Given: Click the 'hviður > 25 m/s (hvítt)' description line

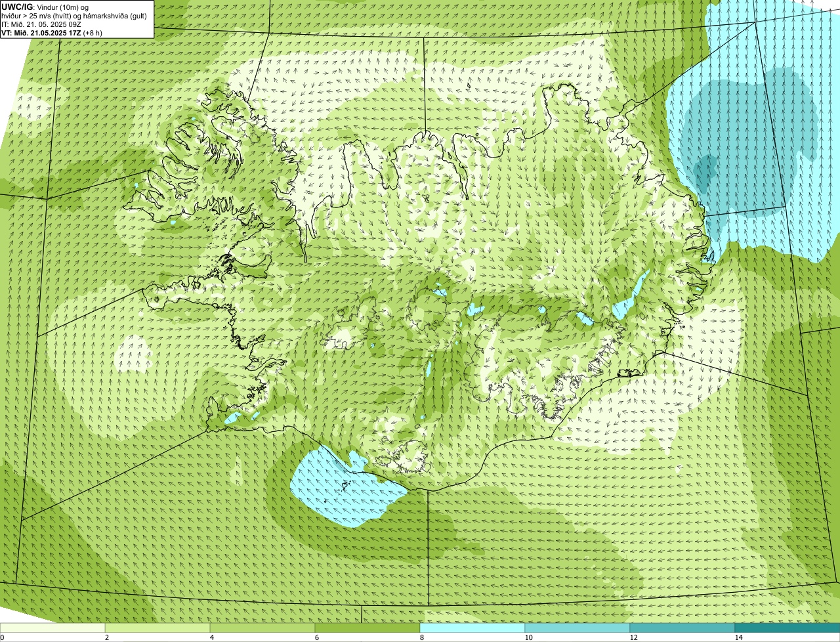Looking at the screenshot, I should (x=73, y=16).
